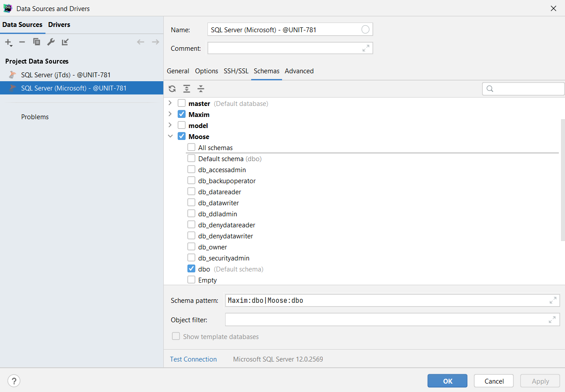Expand the model database node
565x392 pixels.
tap(170, 125)
